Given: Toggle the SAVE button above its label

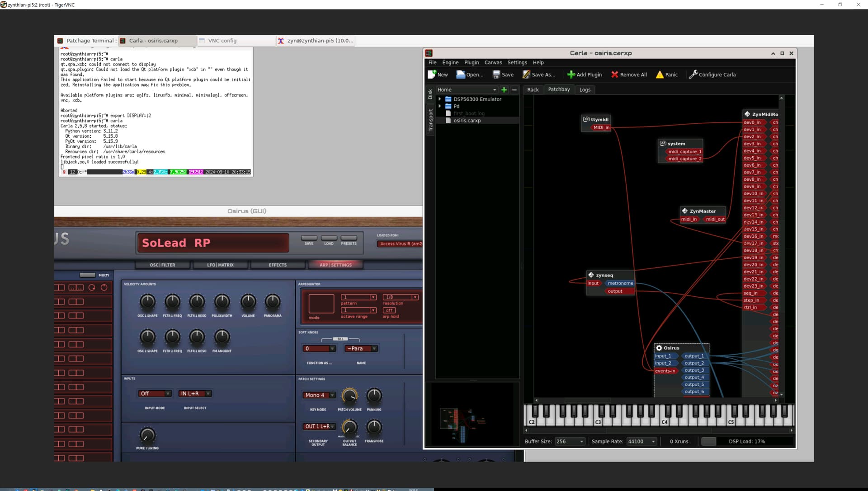Looking at the screenshot, I should coord(309,238).
